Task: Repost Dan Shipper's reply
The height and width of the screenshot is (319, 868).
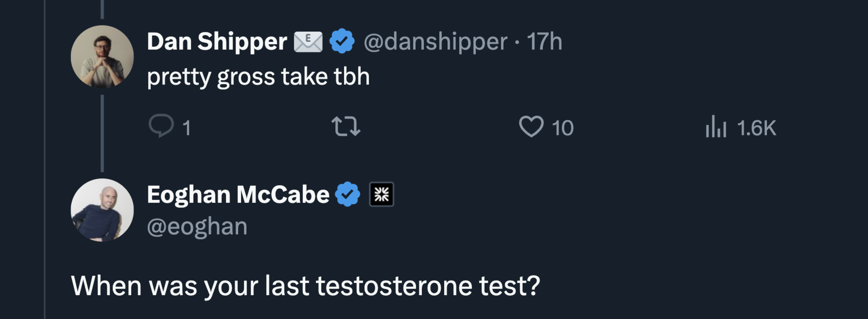Action: pyautogui.click(x=346, y=126)
